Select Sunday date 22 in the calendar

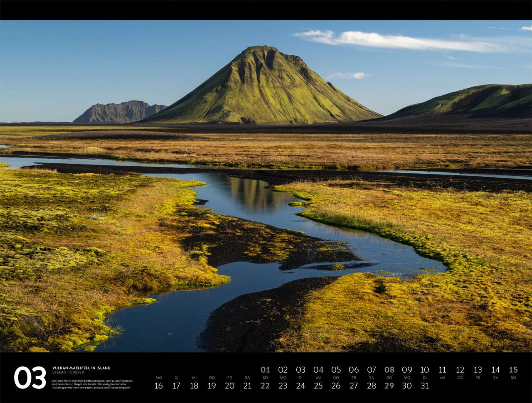(265, 386)
